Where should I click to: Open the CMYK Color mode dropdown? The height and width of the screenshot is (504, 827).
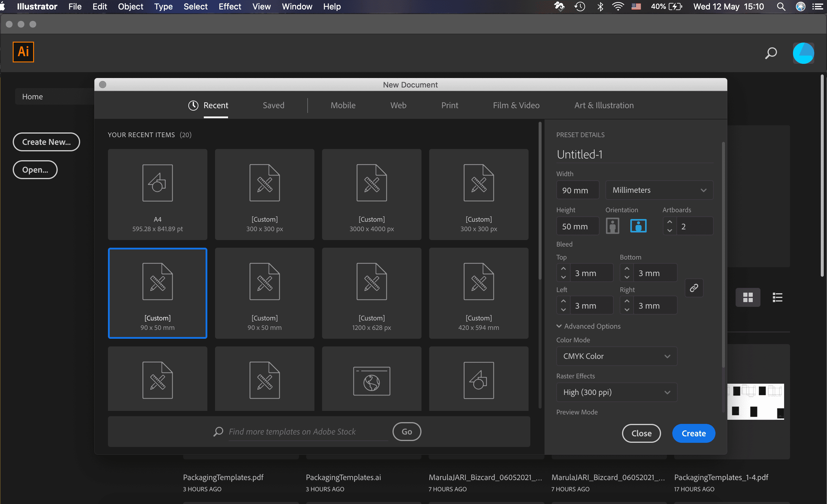[617, 356]
